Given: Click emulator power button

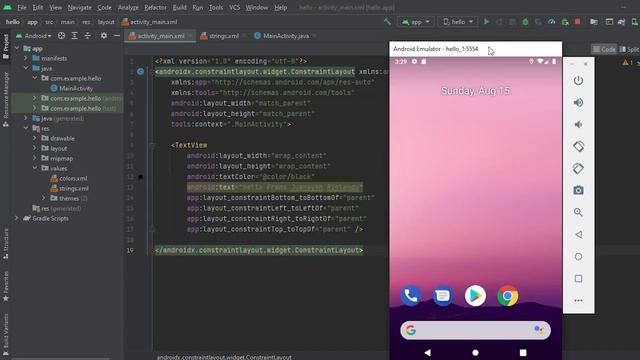Looking at the screenshot, I should point(578,80).
